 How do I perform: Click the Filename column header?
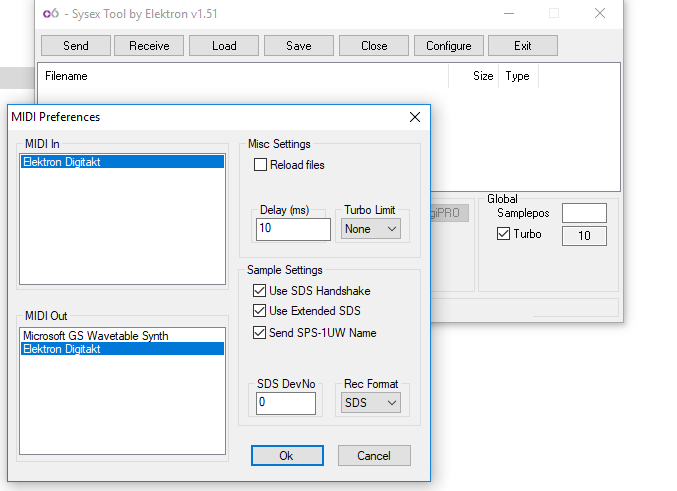pos(244,76)
